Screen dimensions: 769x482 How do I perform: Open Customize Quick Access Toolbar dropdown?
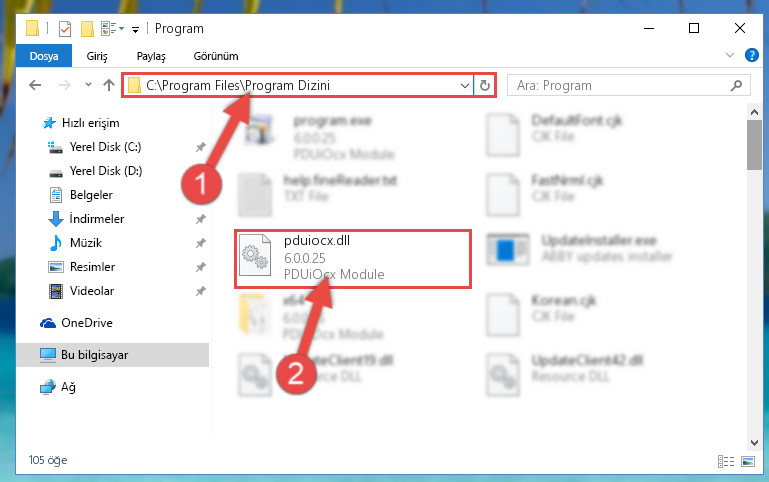pyautogui.click(x=135, y=30)
